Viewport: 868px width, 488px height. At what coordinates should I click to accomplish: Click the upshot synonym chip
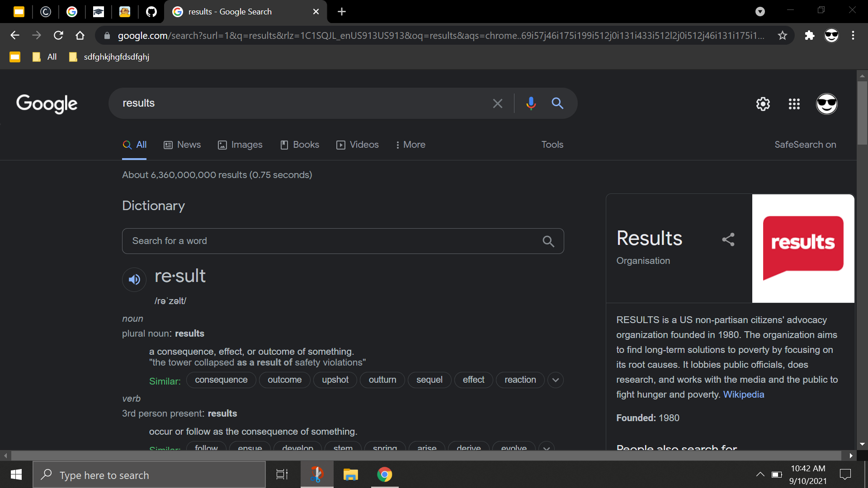335,380
